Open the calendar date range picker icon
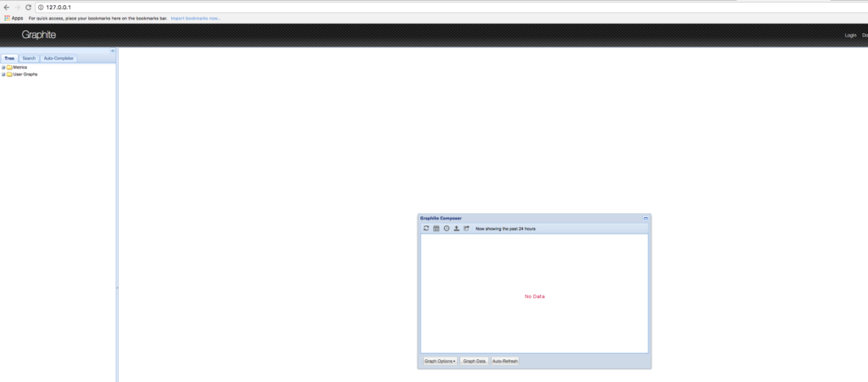The image size is (868, 382). [x=437, y=229]
